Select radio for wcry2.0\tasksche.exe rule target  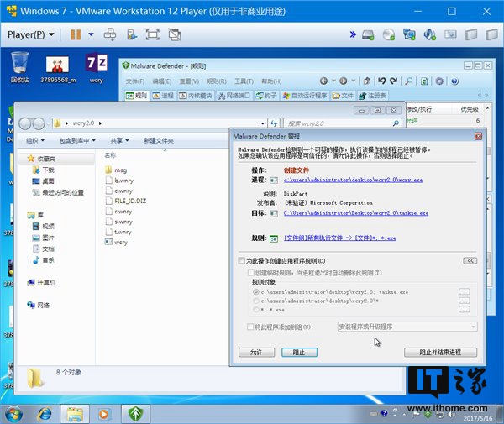click(256, 291)
